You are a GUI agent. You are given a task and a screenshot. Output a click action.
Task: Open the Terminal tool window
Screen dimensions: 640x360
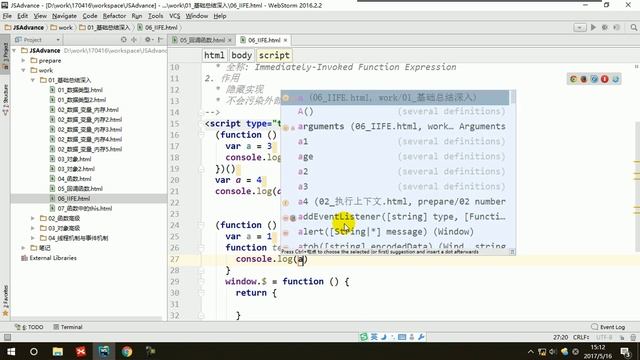point(68,327)
